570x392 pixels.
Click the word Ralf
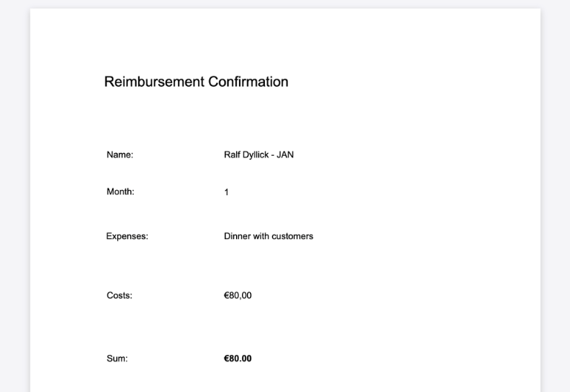[x=232, y=154]
